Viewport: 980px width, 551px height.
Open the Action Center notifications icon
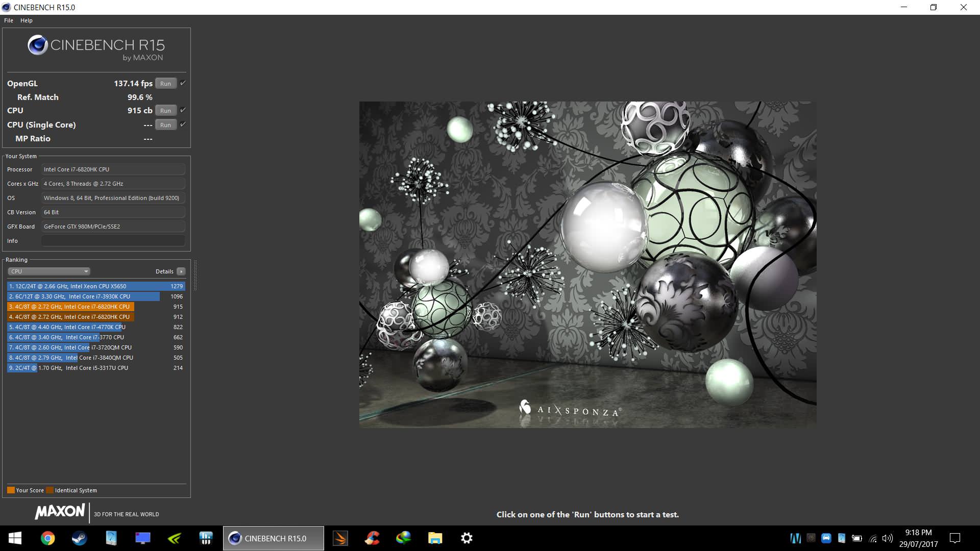pos(955,538)
